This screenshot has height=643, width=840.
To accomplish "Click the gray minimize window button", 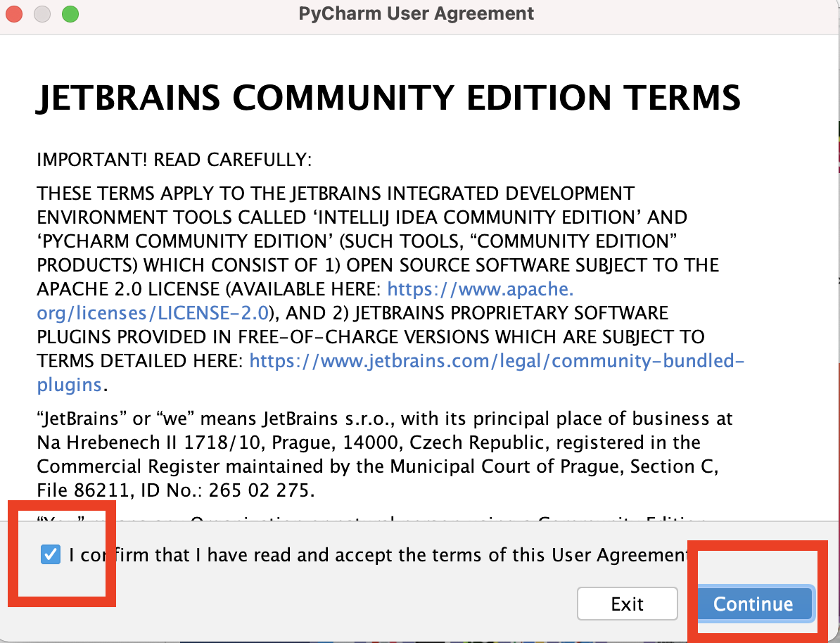I will coord(42,14).
